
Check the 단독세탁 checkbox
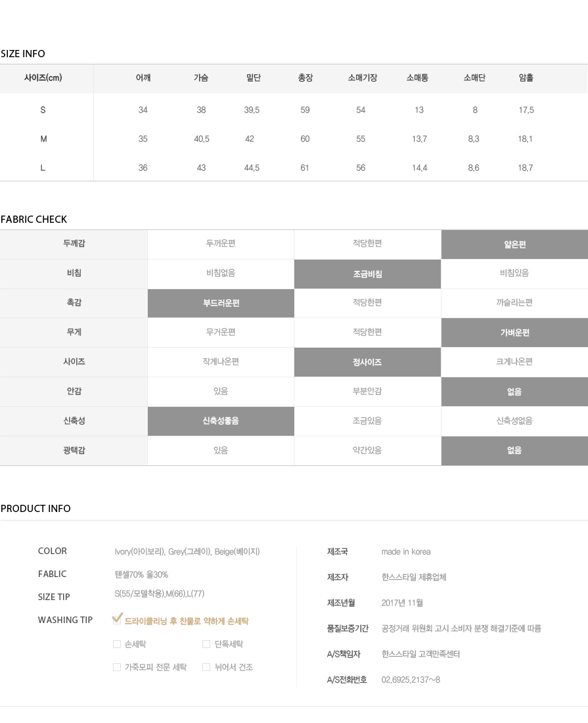pyautogui.click(x=206, y=644)
